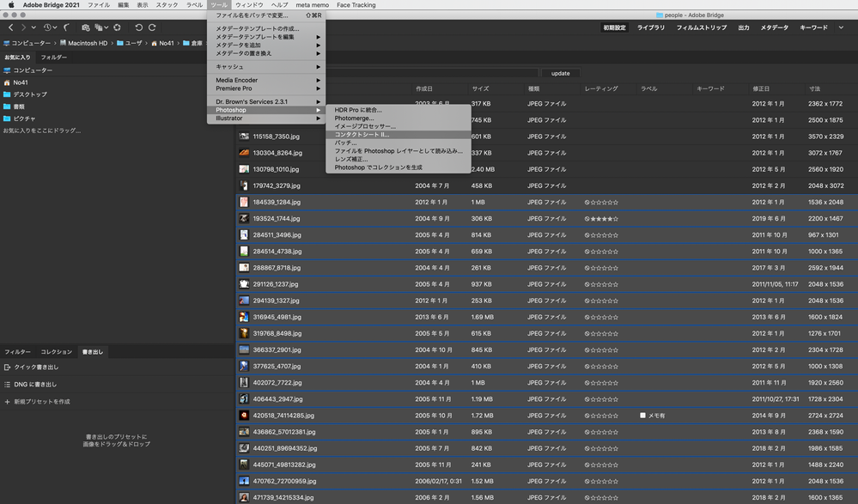This screenshot has height=504, width=858.
Task: Select file row 471739_14215334.jpg
Action: click(546, 497)
